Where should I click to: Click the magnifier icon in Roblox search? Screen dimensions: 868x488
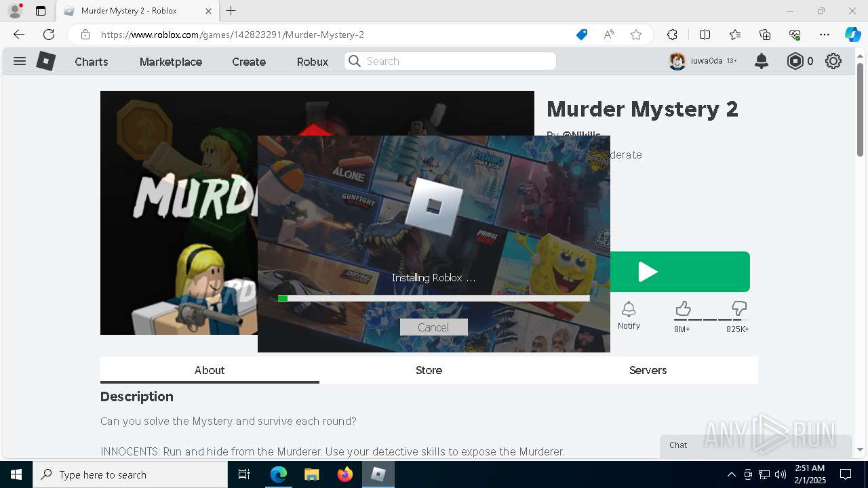point(354,61)
